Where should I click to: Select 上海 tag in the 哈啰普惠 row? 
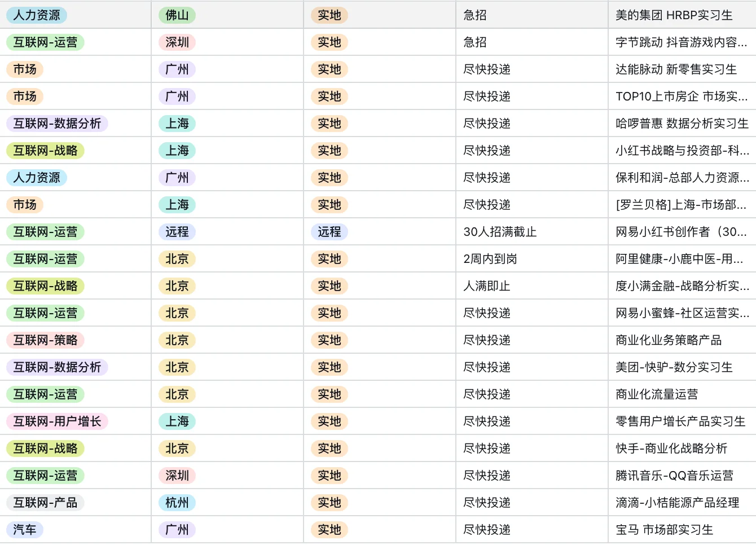tap(177, 124)
